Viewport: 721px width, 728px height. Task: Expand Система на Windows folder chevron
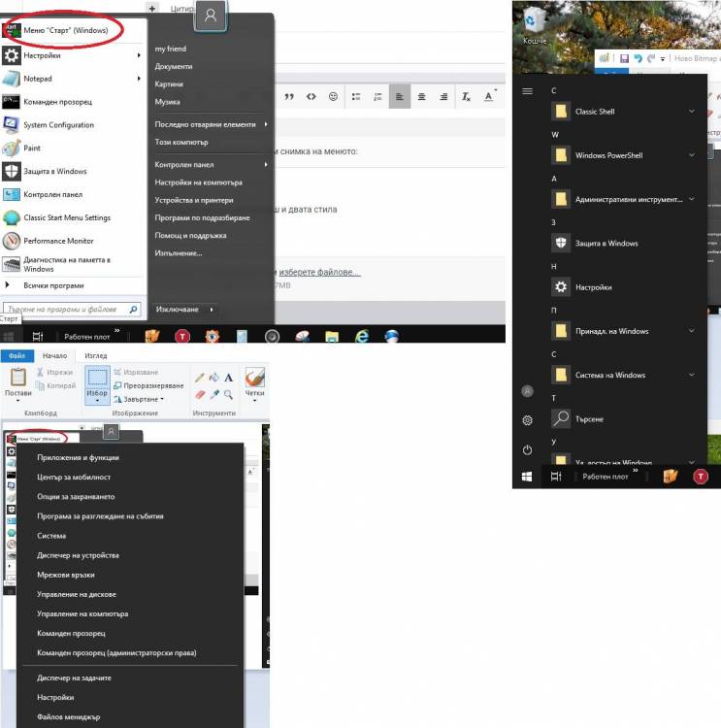(692, 375)
